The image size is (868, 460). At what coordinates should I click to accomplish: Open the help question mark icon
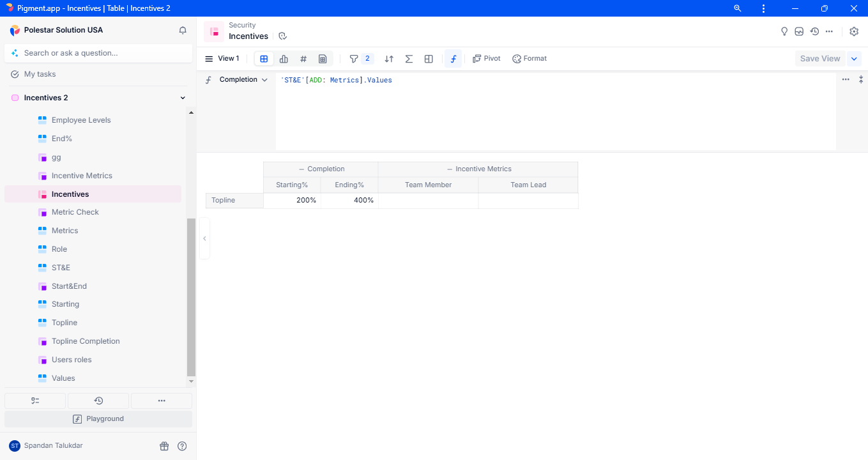pyautogui.click(x=182, y=446)
